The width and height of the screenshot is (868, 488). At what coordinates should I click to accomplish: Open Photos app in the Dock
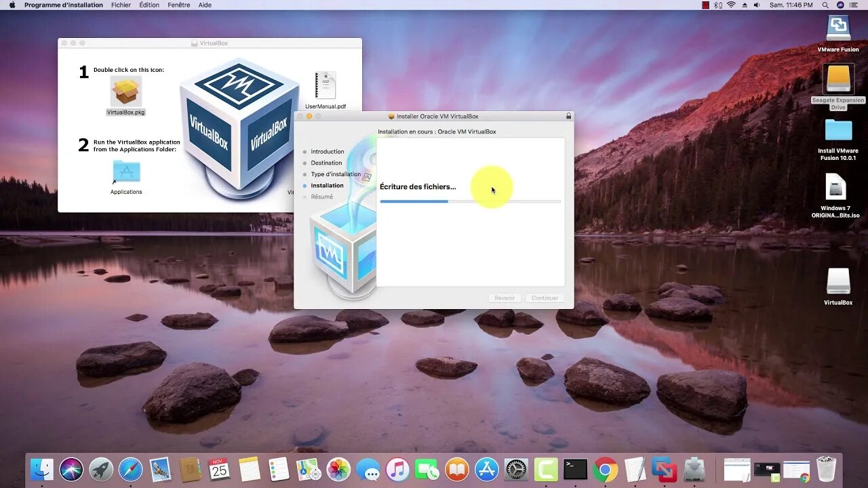coord(338,469)
